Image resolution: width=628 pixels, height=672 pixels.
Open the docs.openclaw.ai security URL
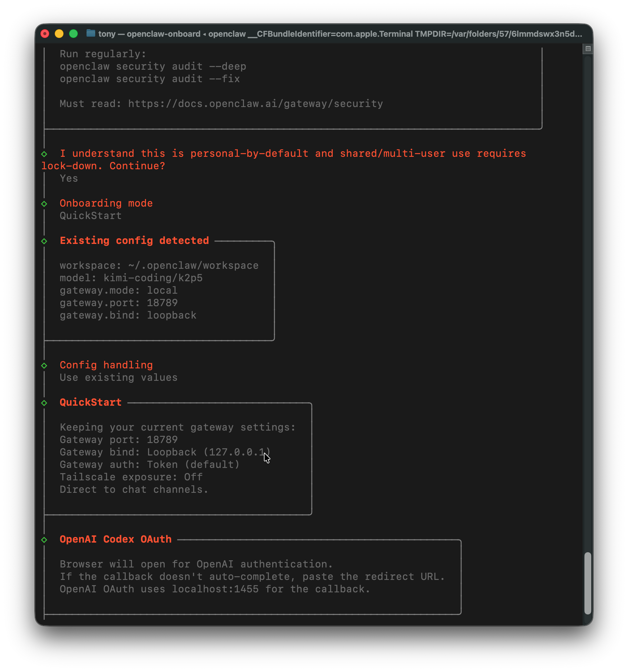point(255,104)
